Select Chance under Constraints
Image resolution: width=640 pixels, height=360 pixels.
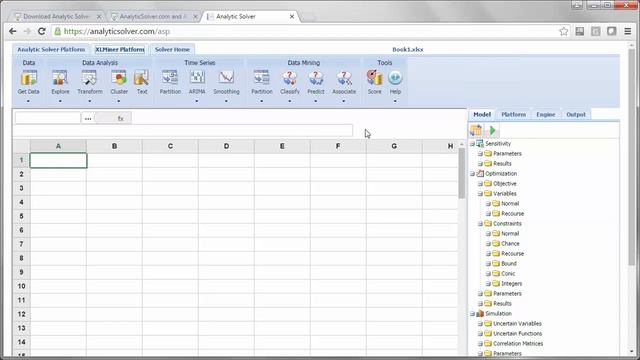510,244
